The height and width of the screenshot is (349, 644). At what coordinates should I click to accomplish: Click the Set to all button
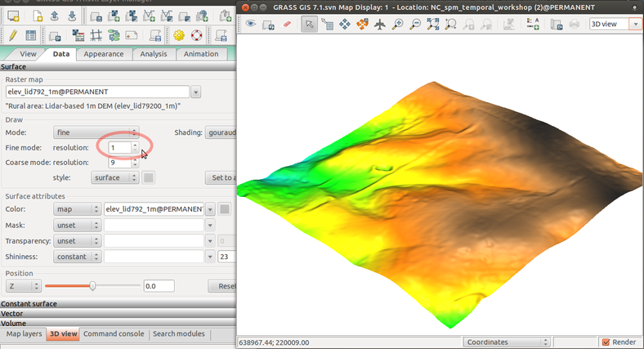click(x=221, y=178)
